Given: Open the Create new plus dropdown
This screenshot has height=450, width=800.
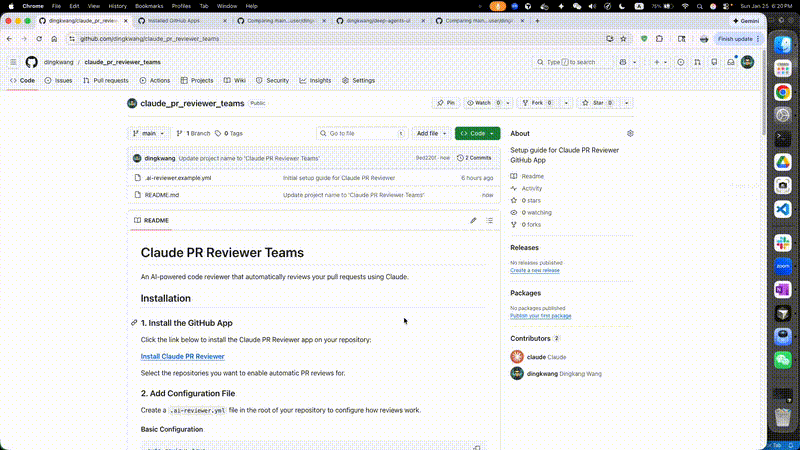Looking at the screenshot, I should tap(660, 62).
